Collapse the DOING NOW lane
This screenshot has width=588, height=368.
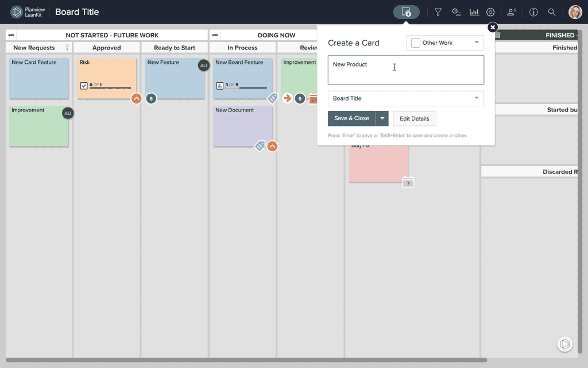pyautogui.click(x=215, y=35)
